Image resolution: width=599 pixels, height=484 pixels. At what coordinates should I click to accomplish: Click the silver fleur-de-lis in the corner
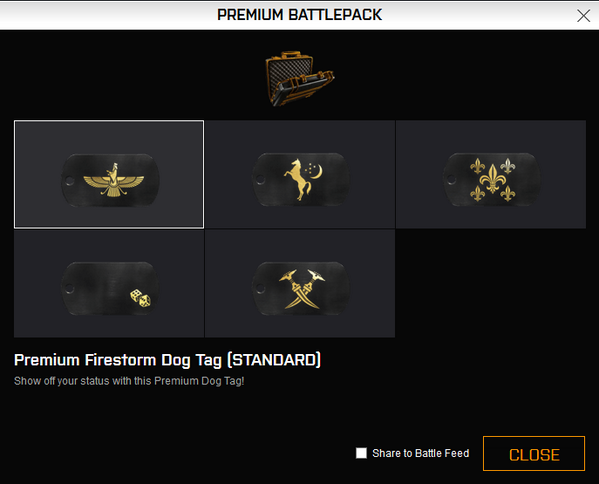pos(508,166)
